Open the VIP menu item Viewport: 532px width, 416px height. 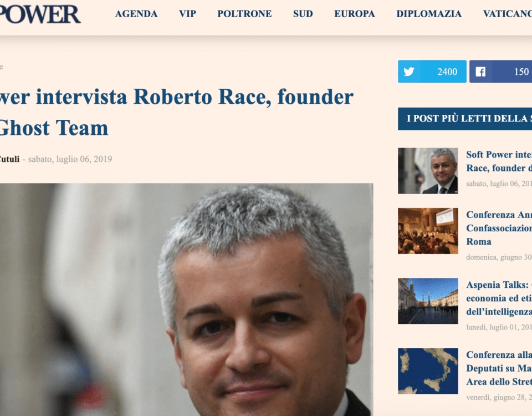[187, 14]
